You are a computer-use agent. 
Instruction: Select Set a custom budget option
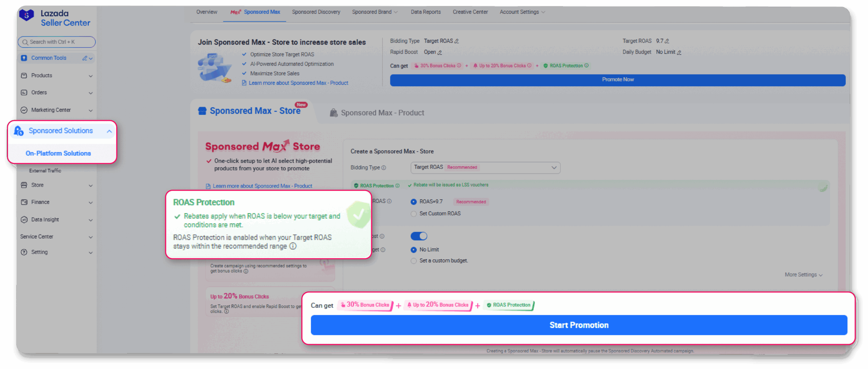[x=414, y=261]
